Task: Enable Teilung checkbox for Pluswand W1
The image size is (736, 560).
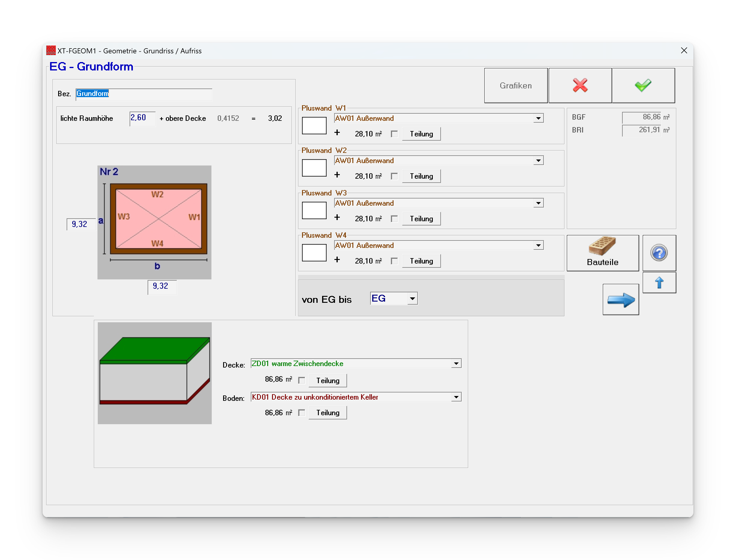Action: pos(394,134)
